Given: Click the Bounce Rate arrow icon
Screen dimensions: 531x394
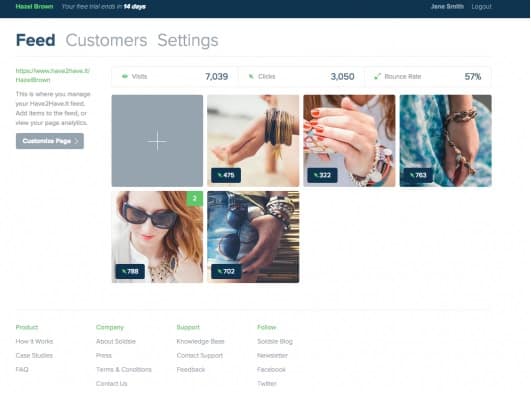Looking at the screenshot, I should 377,77.
